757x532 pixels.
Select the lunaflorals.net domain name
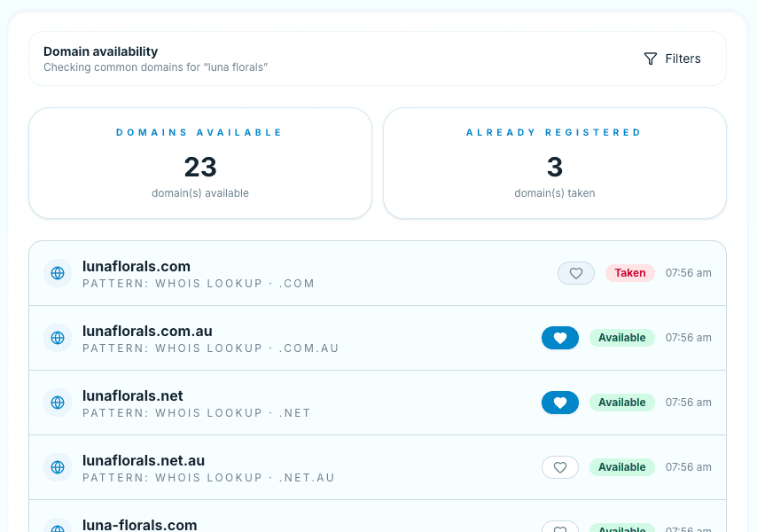point(133,395)
